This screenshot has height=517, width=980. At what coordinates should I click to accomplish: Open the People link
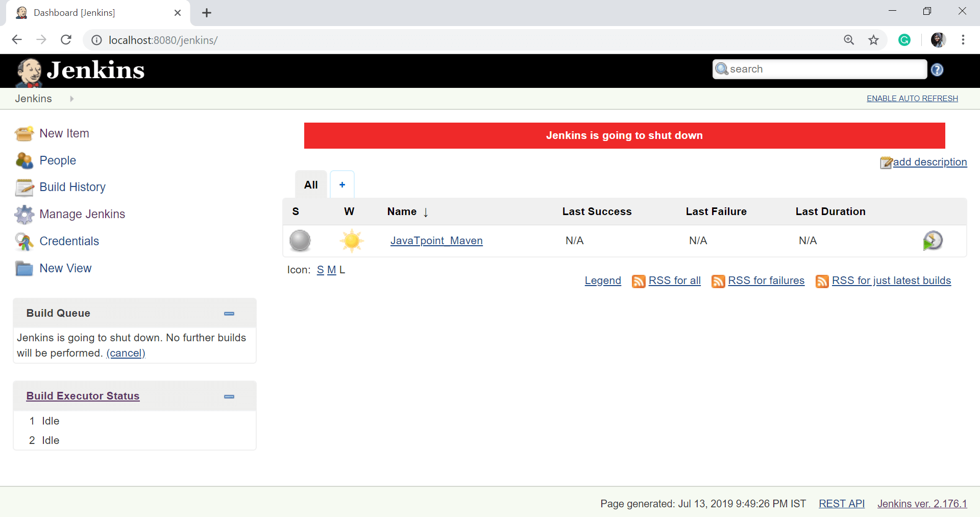click(58, 160)
